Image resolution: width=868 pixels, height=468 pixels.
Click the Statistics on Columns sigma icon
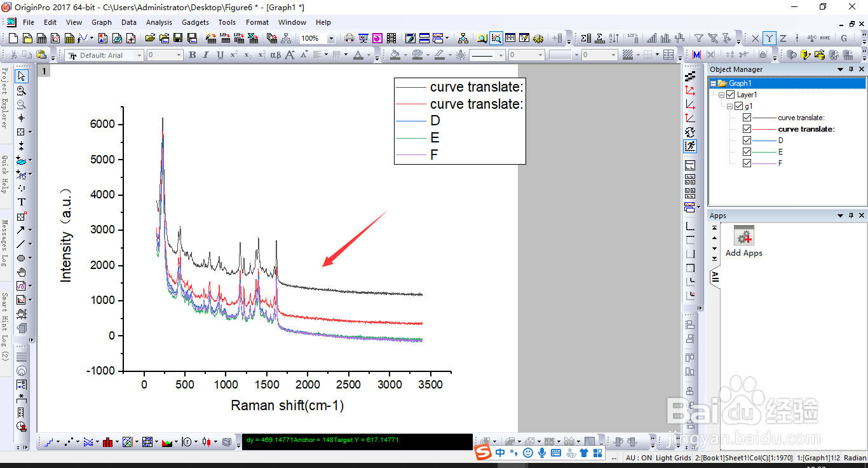(586, 38)
